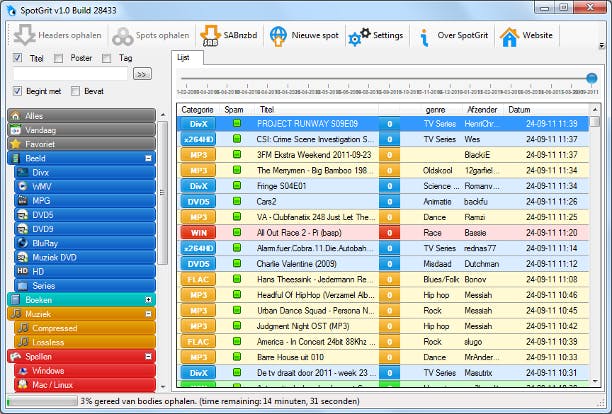Select the MPG subcategory
Viewport: 612px width, 414px height.
(85, 201)
